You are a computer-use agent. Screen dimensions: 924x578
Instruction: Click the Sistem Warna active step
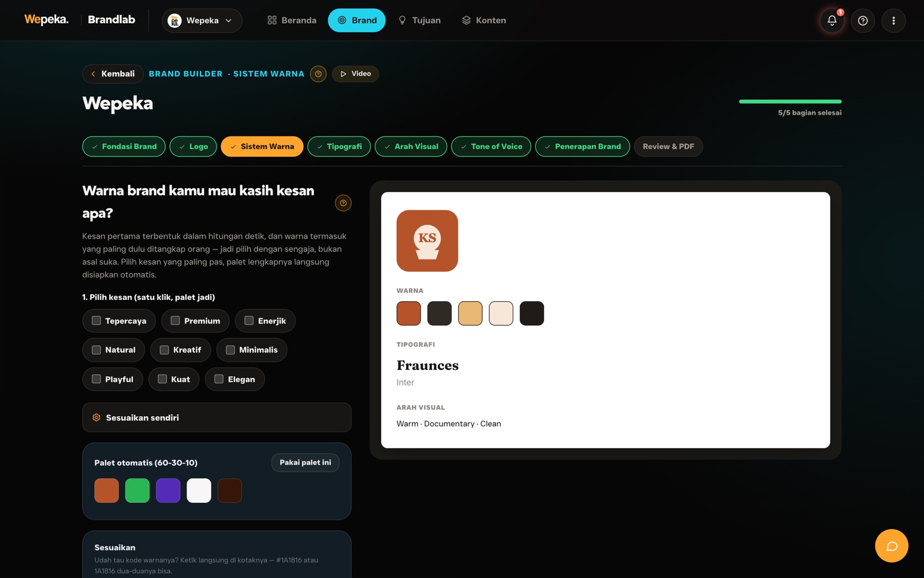[x=262, y=146]
